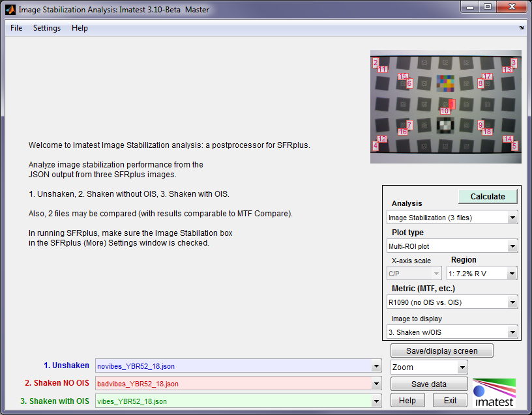Screen dimensions: 532x415
Task: Expand the Image to display dropdown
Action: (x=452, y=332)
